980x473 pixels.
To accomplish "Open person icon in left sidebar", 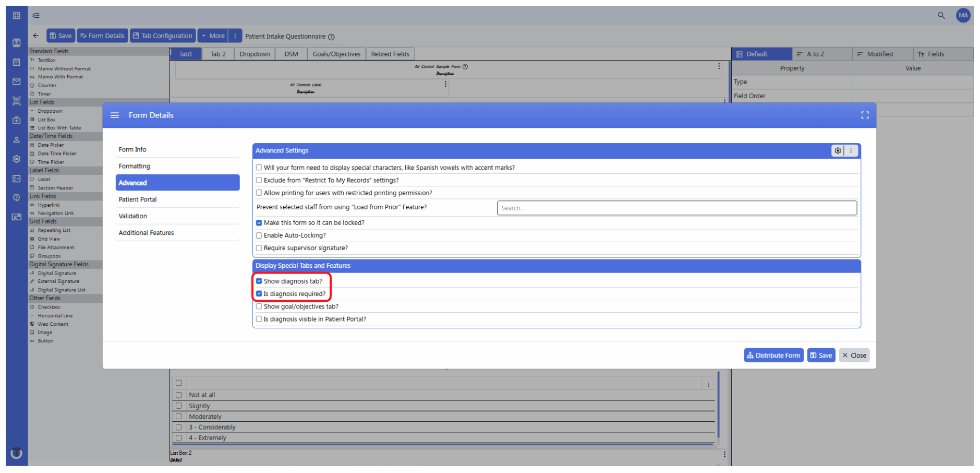I will coord(17,140).
